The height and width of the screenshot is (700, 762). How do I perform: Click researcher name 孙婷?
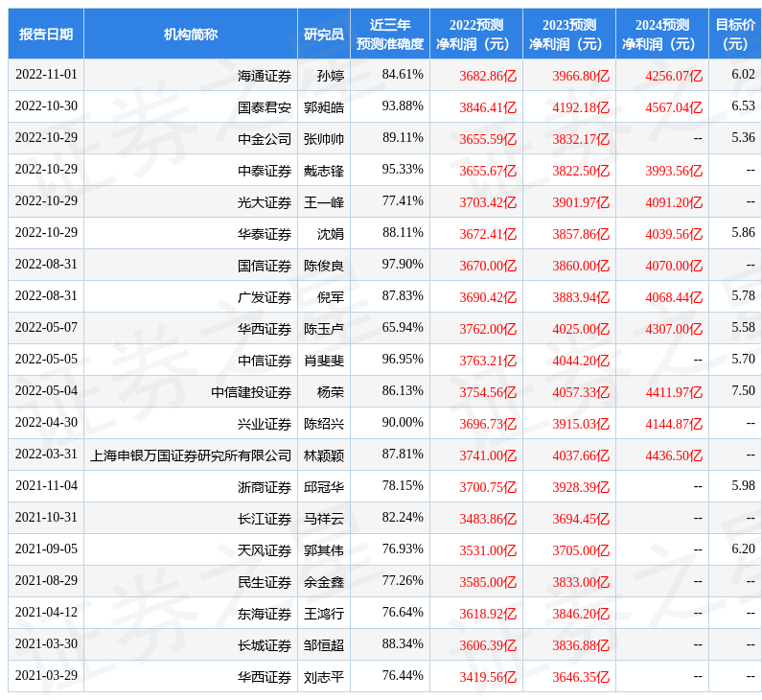click(331, 76)
